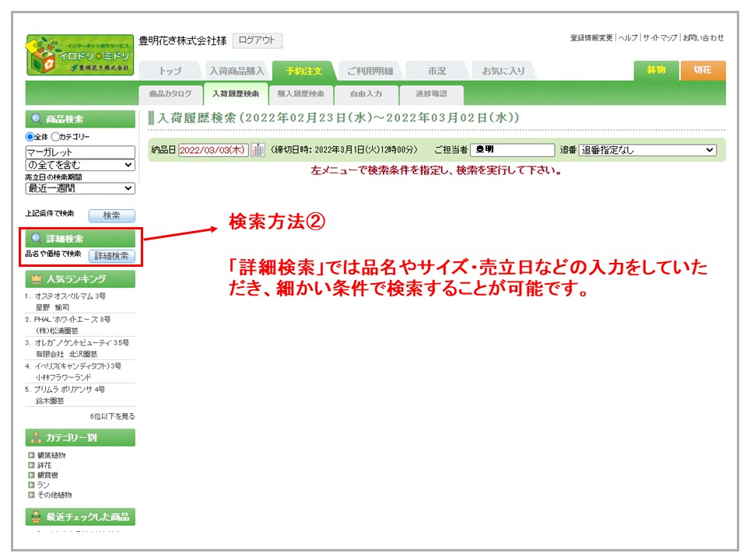Click the crown icon in 人気ランキング header
The width and height of the screenshot is (747, 560).
pos(36,279)
